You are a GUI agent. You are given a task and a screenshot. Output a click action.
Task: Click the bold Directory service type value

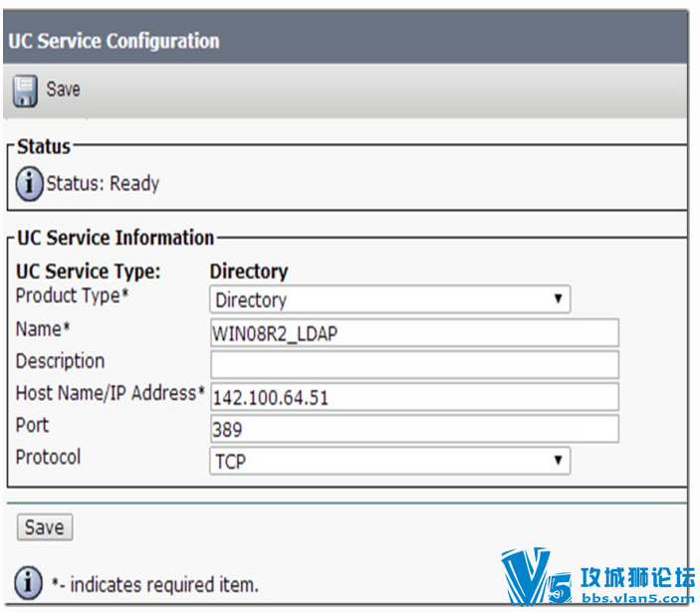click(x=249, y=272)
